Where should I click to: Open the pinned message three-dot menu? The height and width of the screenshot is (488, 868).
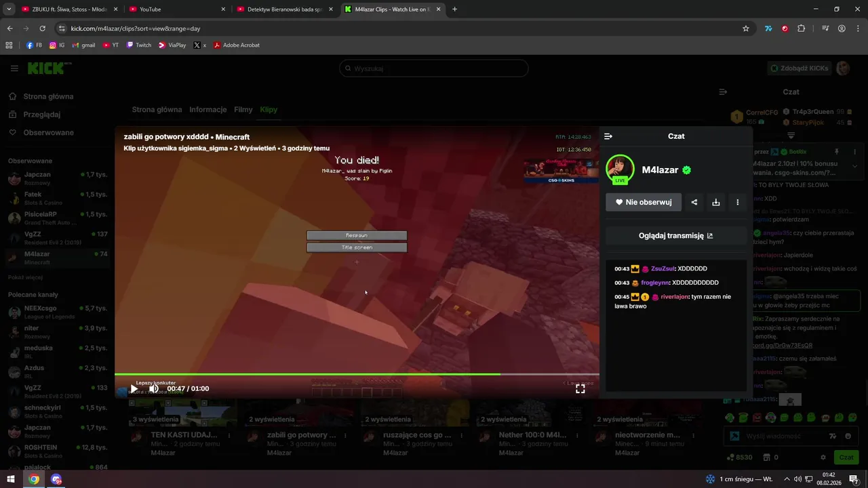pyautogui.click(x=855, y=152)
